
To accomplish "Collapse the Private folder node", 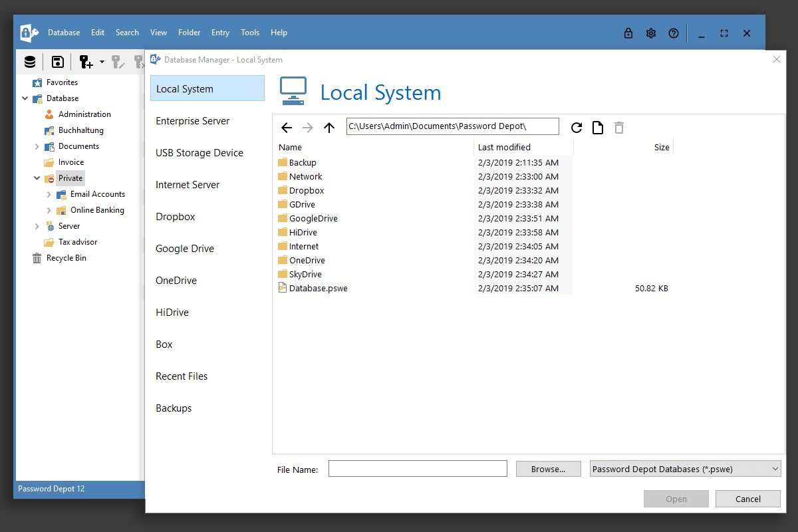I will 37,178.
